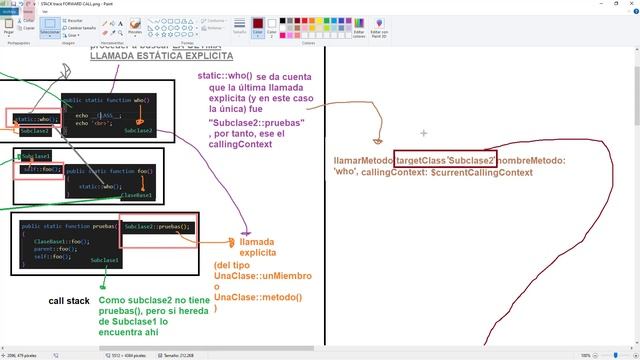640x360 pixels.
Task: Select the Color picker eyedropper tool
Action: point(113,32)
